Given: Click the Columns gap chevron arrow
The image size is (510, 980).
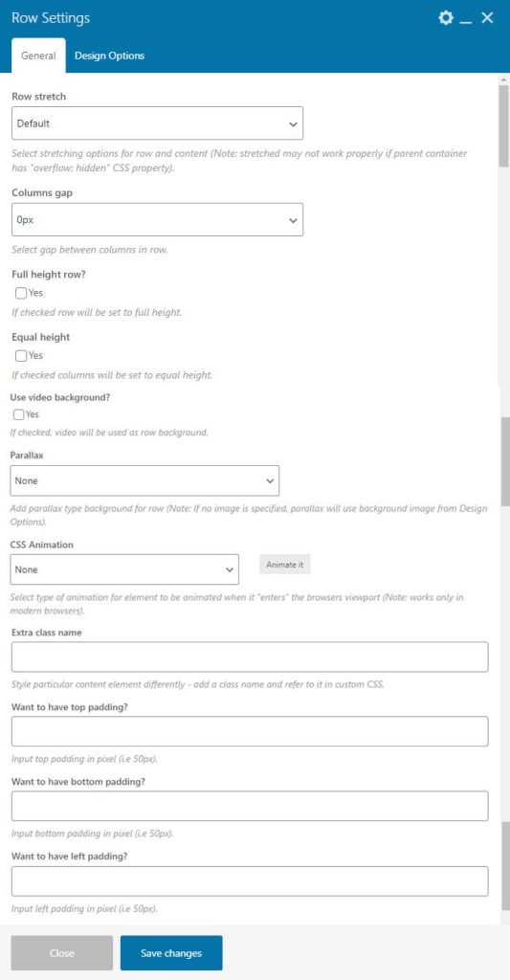Looking at the screenshot, I should pyautogui.click(x=293, y=221).
